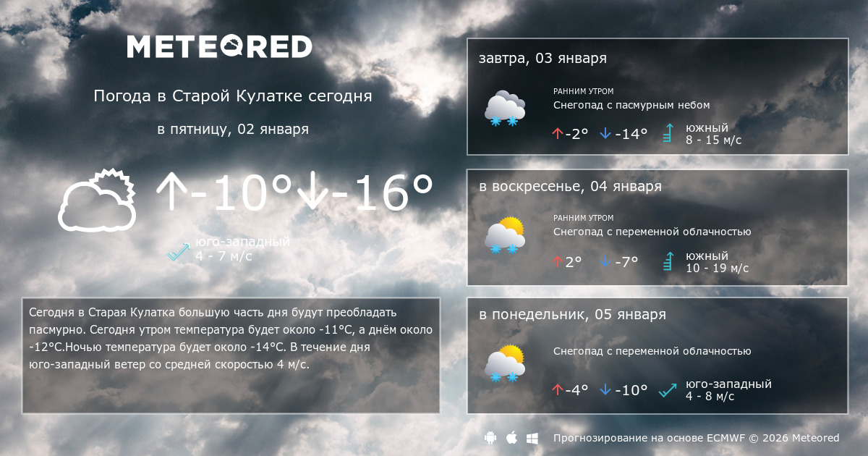Click the южный wind icon for tomorrow
This screenshot has width=868, height=456.
tap(668, 134)
